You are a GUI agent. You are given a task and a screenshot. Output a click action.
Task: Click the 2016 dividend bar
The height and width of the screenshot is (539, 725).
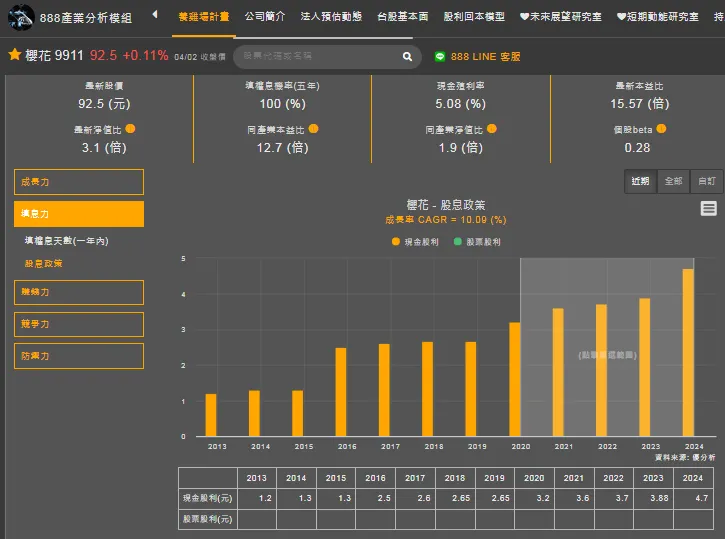pos(341,392)
